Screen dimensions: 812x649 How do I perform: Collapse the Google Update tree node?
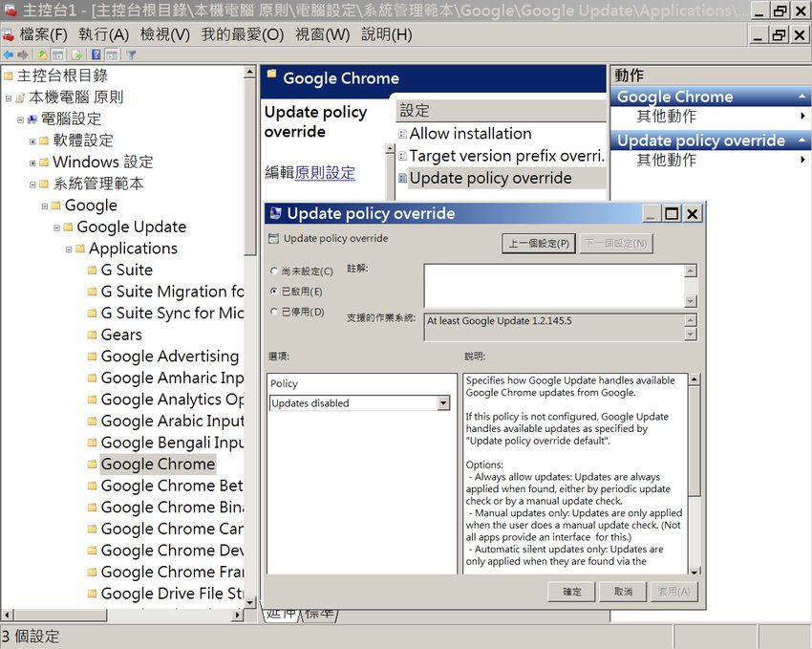(x=57, y=227)
